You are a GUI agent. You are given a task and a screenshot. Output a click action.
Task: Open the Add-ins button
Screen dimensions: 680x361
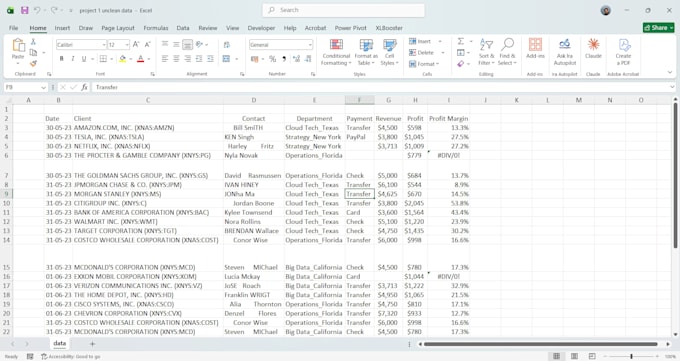point(535,48)
